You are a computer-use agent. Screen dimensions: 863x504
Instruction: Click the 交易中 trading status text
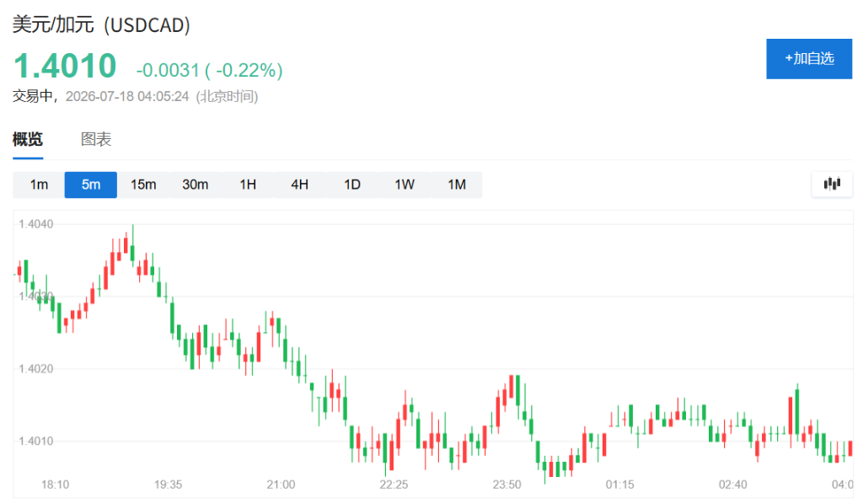(x=33, y=96)
